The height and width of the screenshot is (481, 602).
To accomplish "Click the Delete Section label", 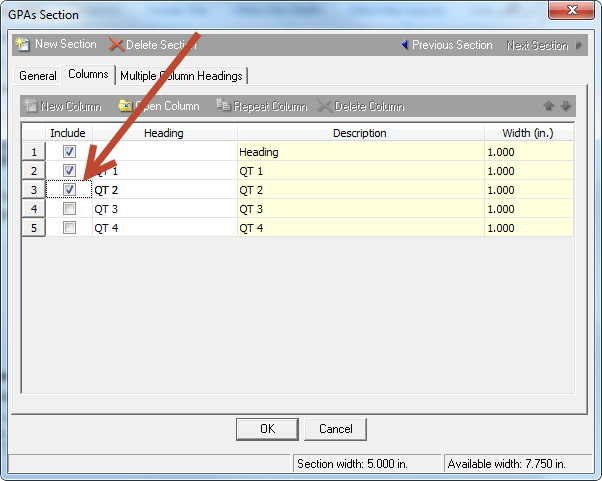I will pyautogui.click(x=161, y=45).
